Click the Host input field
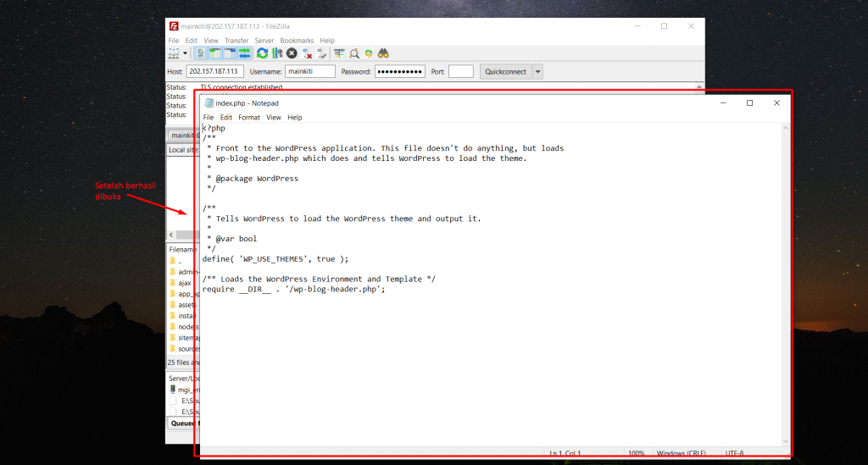The width and height of the screenshot is (868, 465). 214,71
